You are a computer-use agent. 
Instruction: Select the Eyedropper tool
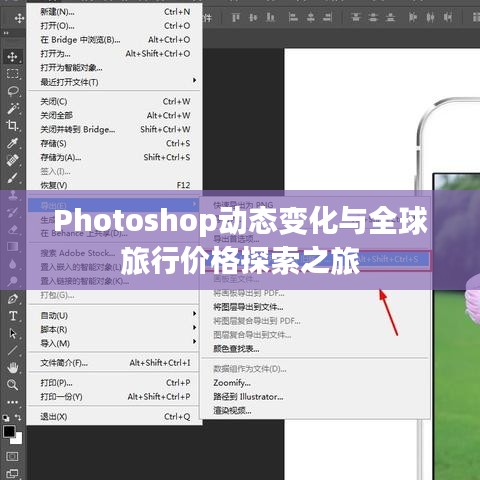point(13,143)
